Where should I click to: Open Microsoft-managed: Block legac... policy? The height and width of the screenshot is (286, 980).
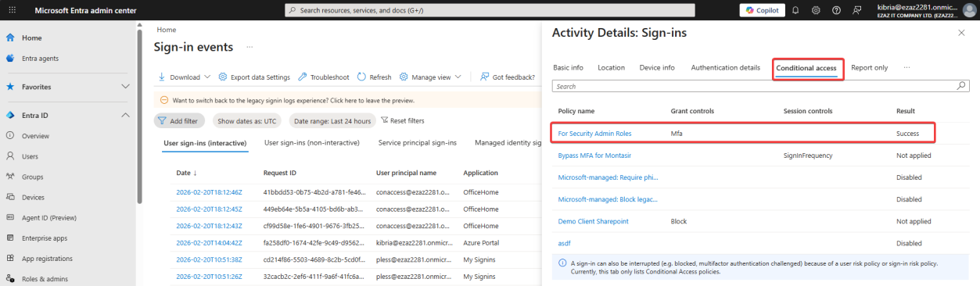click(x=608, y=199)
